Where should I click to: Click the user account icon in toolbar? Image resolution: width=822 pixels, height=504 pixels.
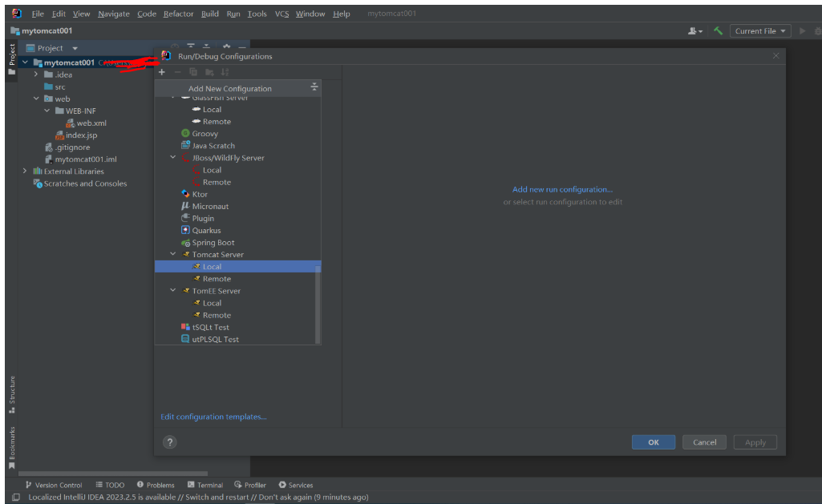pos(695,31)
